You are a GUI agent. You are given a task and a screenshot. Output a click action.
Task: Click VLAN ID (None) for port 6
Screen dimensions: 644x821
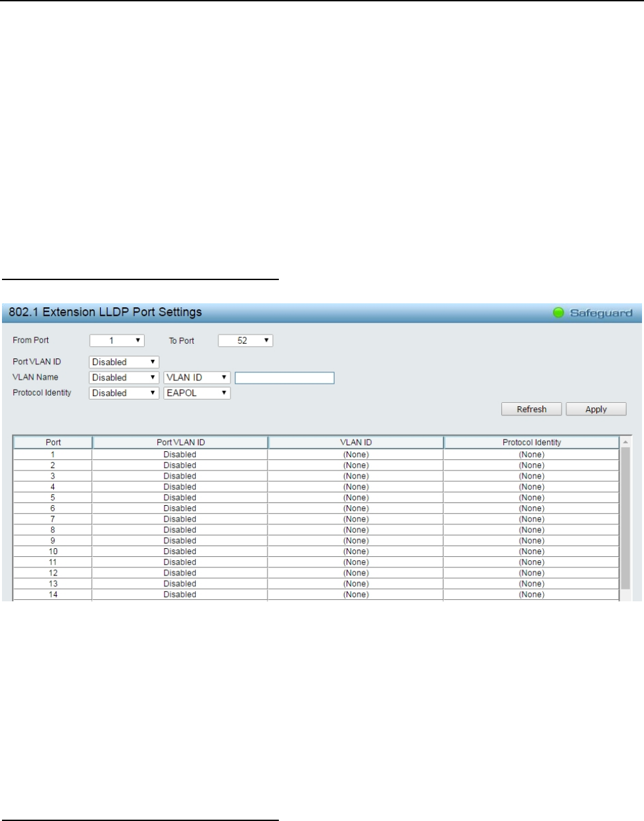point(356,508)
